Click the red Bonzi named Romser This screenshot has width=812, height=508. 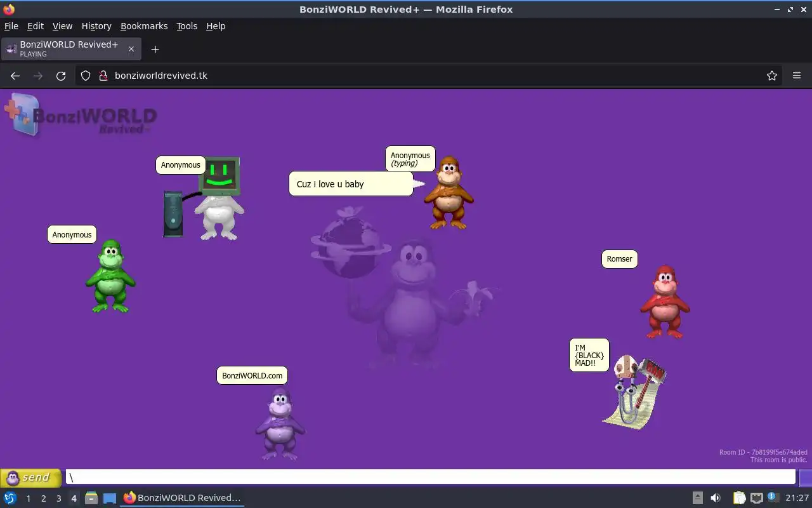pyautogui.click(x=664, y=302)
